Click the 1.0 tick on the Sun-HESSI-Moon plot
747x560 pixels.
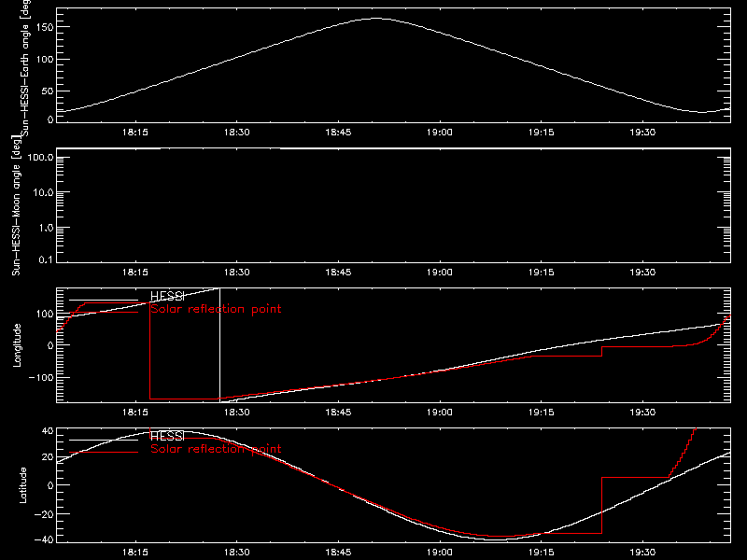(46, 228)
